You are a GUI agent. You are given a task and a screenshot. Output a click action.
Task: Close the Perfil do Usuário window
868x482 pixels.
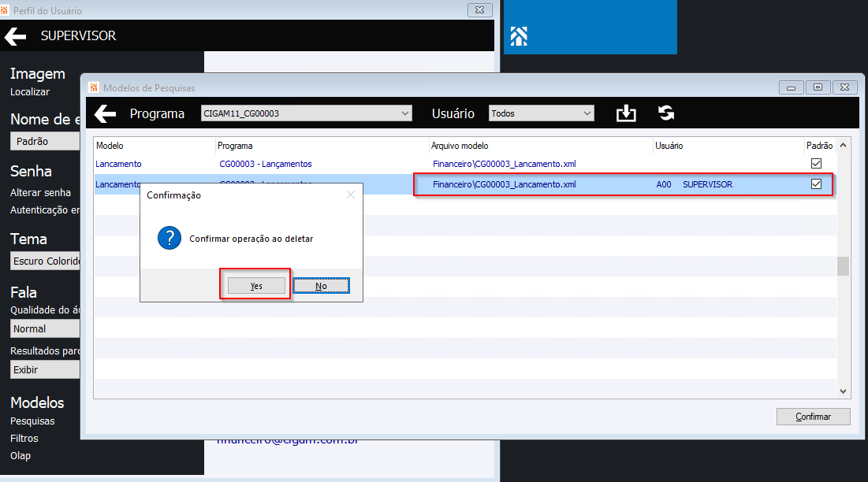coord(480,10)
